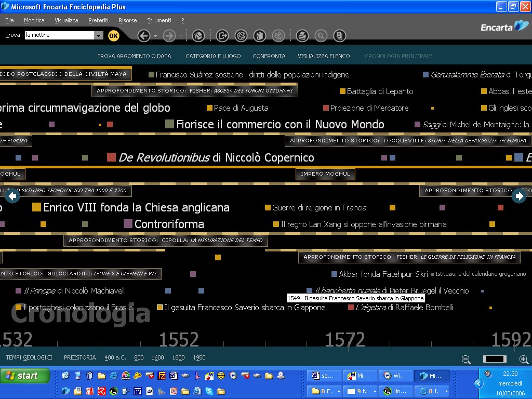Open the Proiezione di Mercatore event
This screenshot has width=532, height=399.
point(366,108)
